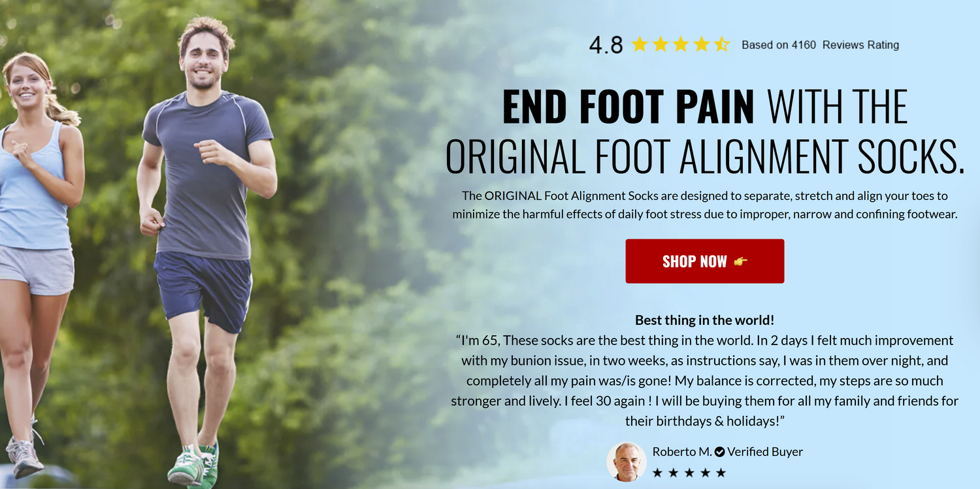The height and width of the screenshot is (489, 980).
Task: Click the Roberto M. reviewer name
Action: pos(682,452)
